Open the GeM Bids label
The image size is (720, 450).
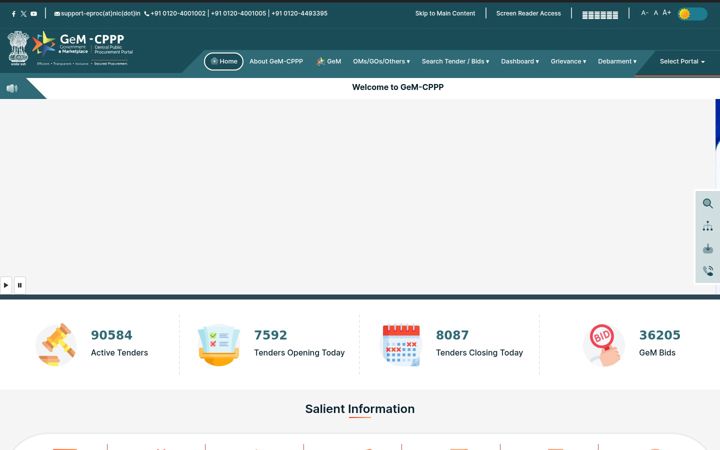click(x=657, y=353)
